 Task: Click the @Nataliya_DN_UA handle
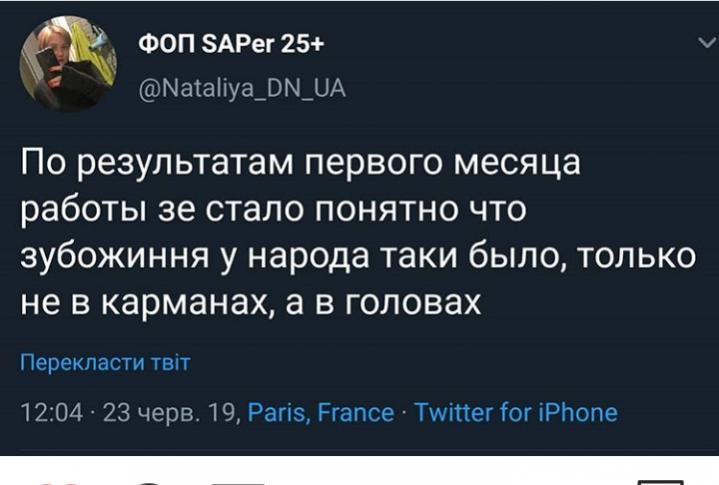tap(239, 89)
